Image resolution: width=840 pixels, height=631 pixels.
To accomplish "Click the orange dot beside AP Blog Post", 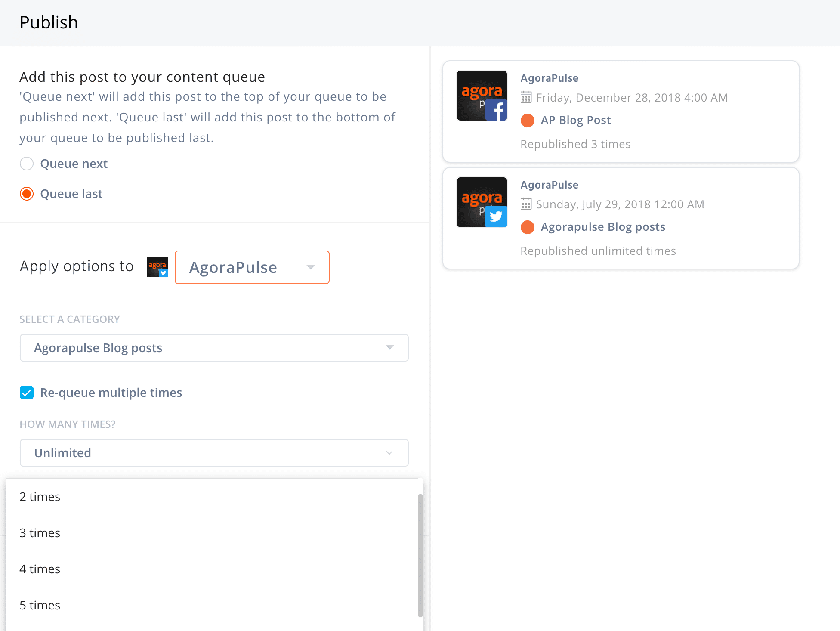I will [x=528, y=121].
